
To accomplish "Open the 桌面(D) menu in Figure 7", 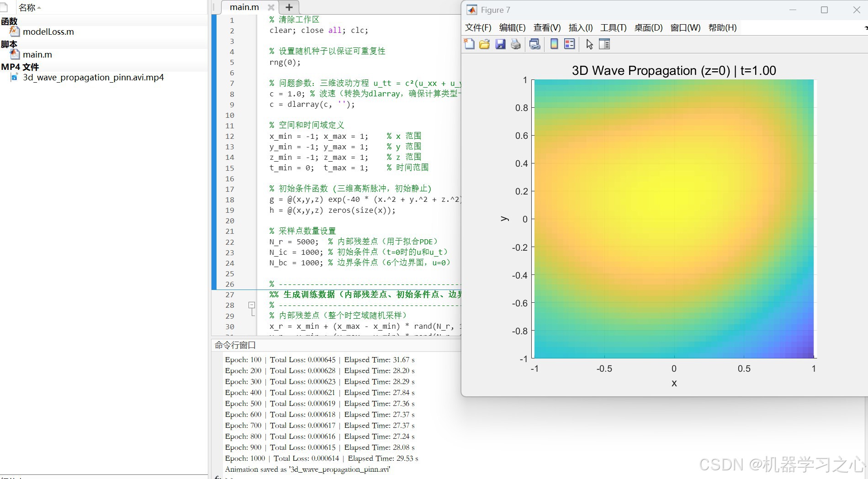I will (x=648, y=28).
